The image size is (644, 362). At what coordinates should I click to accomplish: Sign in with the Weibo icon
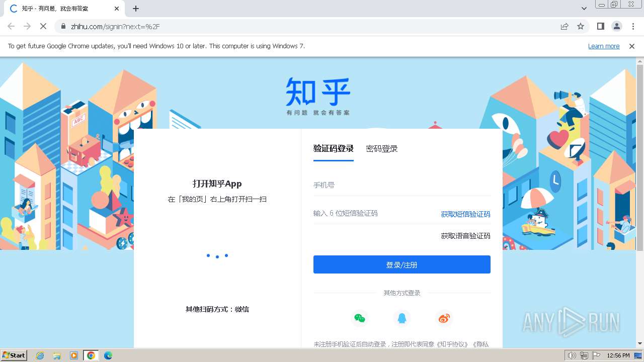pyautogui.click(x=444, y=318)
